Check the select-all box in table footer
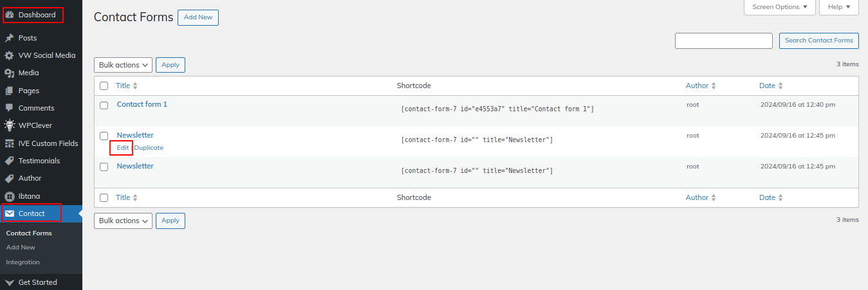 [x=104, y=197]
